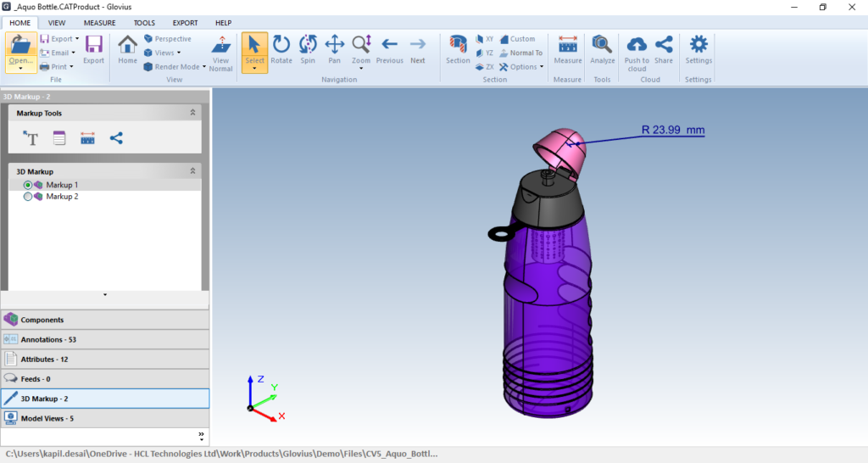Switch to the HOME ribbon tab
Screen dimensions: 868x463
20,23
